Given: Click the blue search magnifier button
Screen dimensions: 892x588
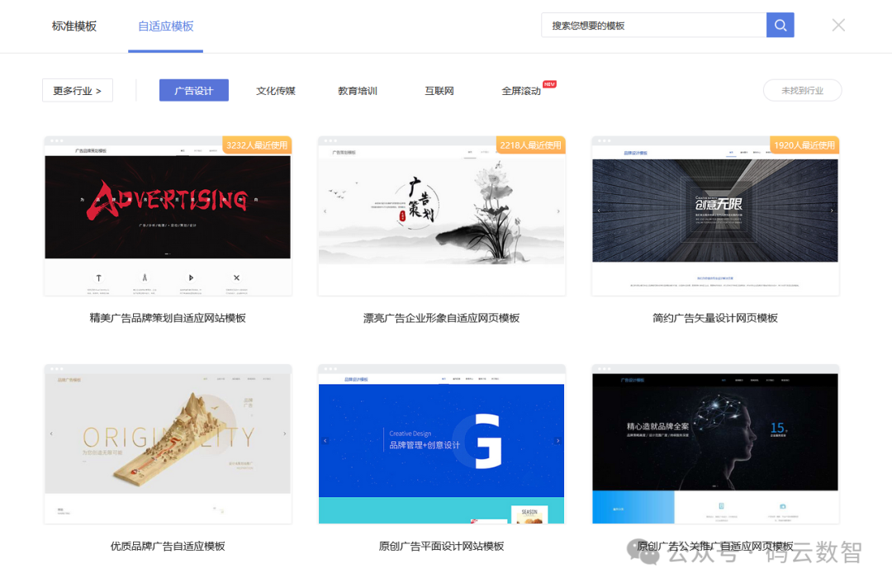Looking at the screenshot, I should (x=780, y=26).
